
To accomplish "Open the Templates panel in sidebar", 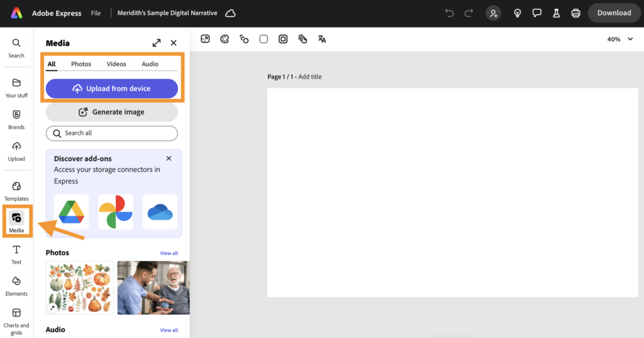I will coord(16,190).
